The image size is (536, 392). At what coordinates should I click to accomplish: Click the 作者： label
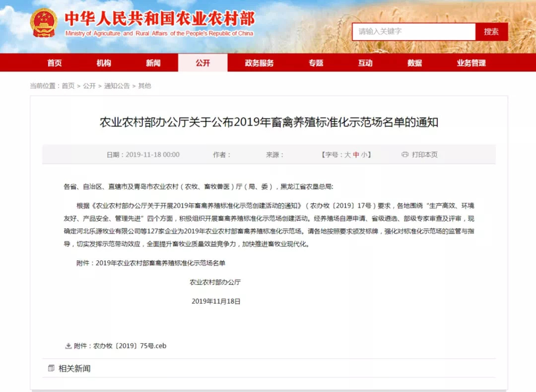pyautogui.click(x=222, y=155)
